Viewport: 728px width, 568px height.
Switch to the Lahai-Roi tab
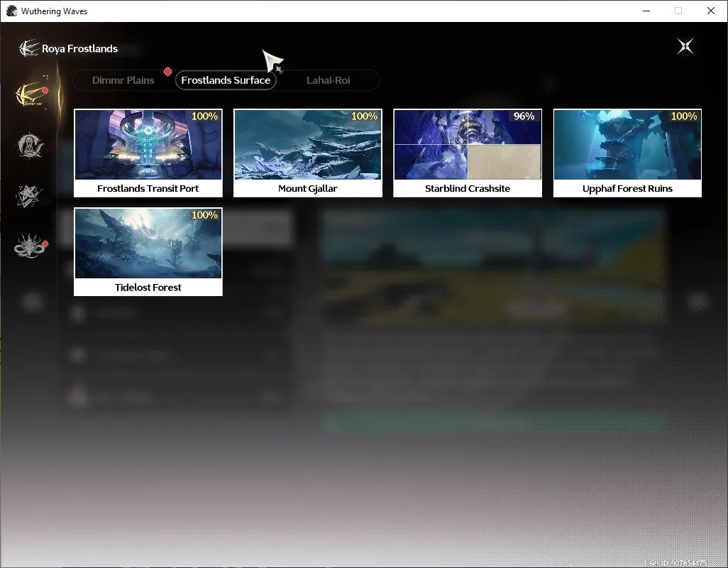click(x=329, y=80)
